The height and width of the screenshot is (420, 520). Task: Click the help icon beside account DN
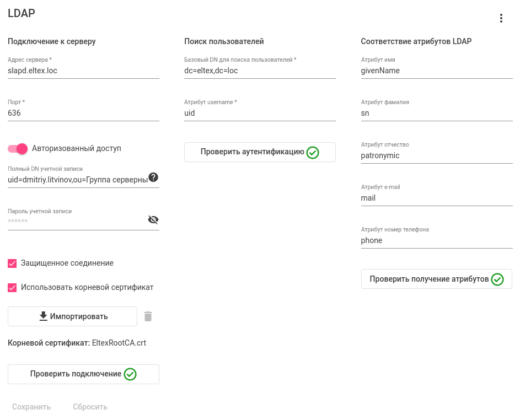pos(153,177)
